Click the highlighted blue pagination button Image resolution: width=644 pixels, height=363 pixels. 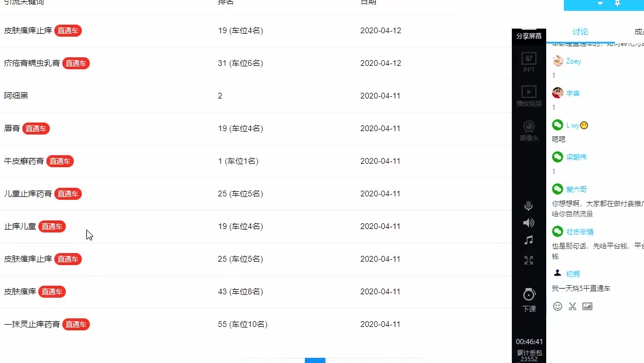click(x=315, y=360)
